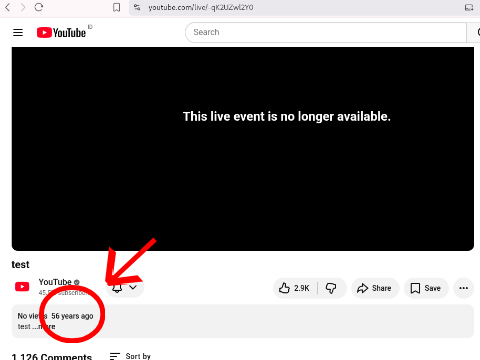Expand the notification options chevron
The width and height of the screenshot is (480, 360).
[x=133, y=287]
